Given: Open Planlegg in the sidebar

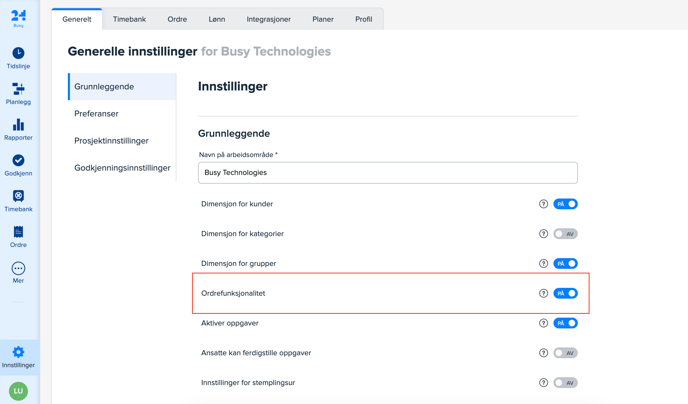Looking at the screenshot, I should 18,94.
